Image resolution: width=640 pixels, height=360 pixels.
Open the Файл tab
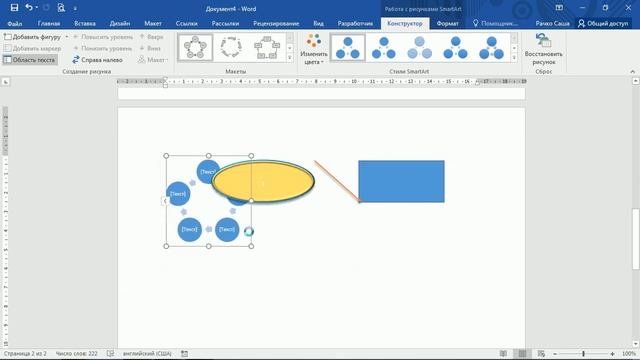(15, 24)
